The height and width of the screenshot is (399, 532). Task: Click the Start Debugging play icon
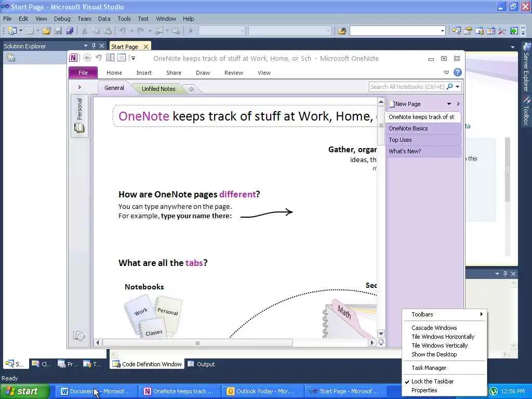pyautogui.click(x=191, y=31)
